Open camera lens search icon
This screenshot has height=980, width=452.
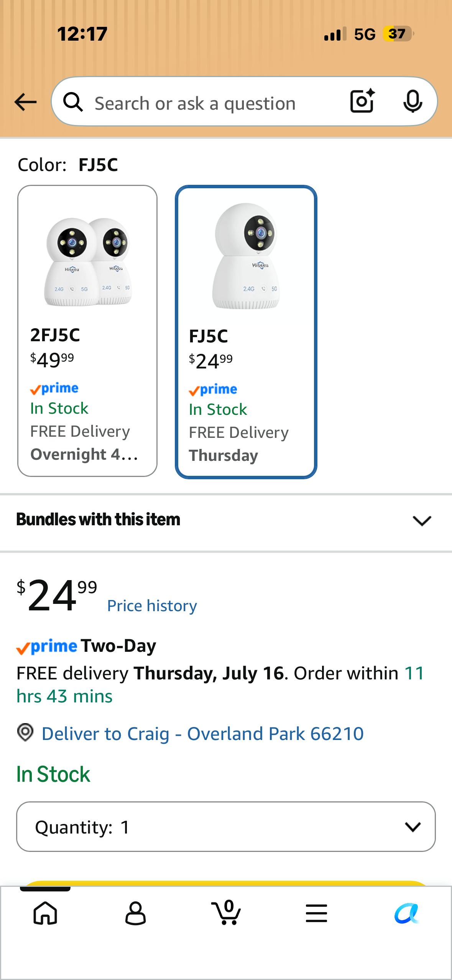click(362, 101)
